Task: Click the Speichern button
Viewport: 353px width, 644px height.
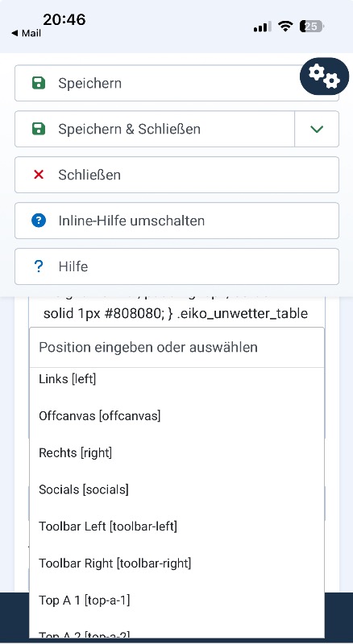Action: [177, 84]
